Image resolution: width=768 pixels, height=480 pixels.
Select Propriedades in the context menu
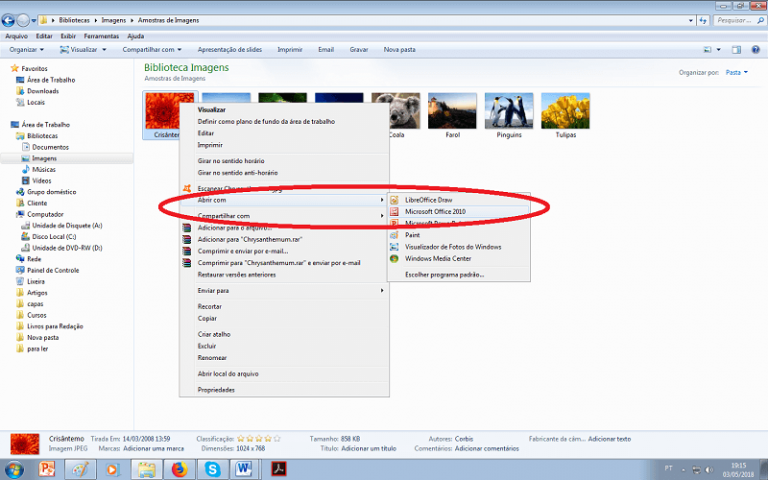pos(216,389)
